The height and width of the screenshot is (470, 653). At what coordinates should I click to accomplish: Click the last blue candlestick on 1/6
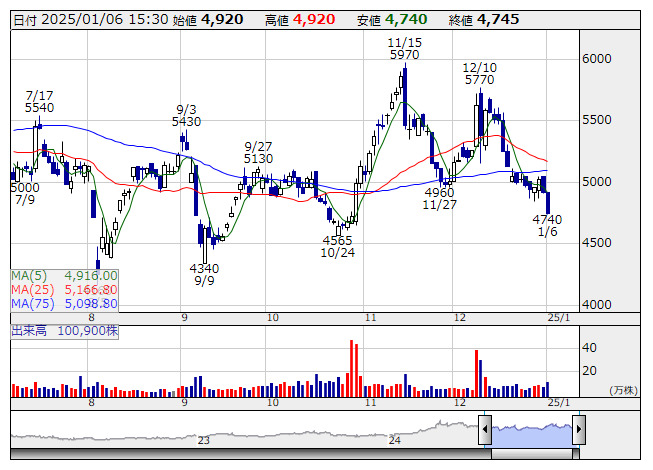coord(548,203)
